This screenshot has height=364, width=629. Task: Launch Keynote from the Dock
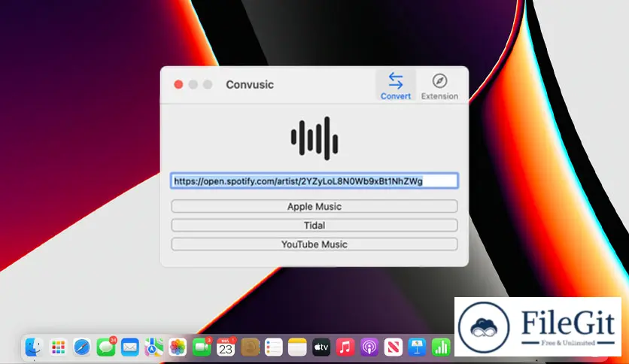tap(417, 347)
